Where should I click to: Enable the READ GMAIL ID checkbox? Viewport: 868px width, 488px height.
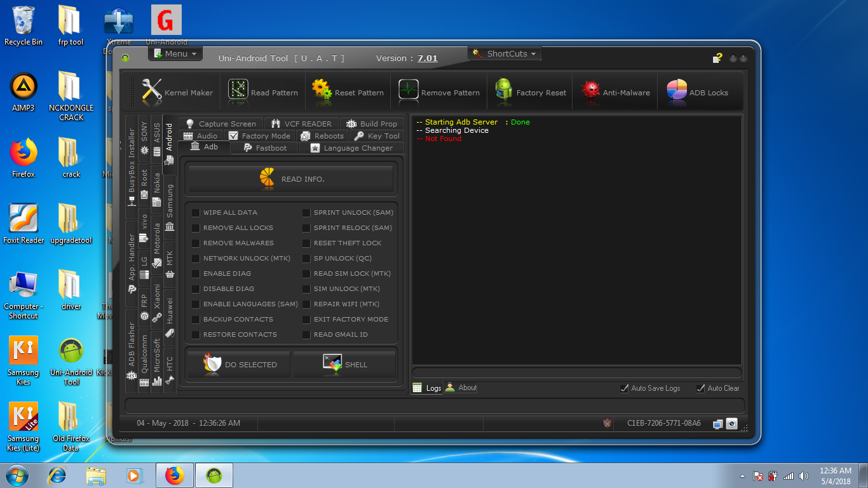click(306, 335)
